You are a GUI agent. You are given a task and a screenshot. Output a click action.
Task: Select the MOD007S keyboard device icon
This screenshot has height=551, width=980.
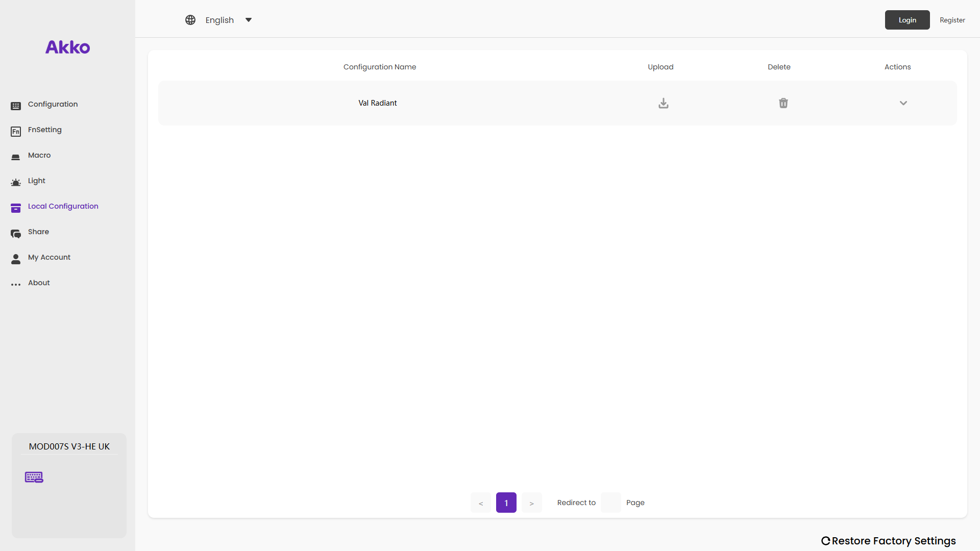coord(34,477)
